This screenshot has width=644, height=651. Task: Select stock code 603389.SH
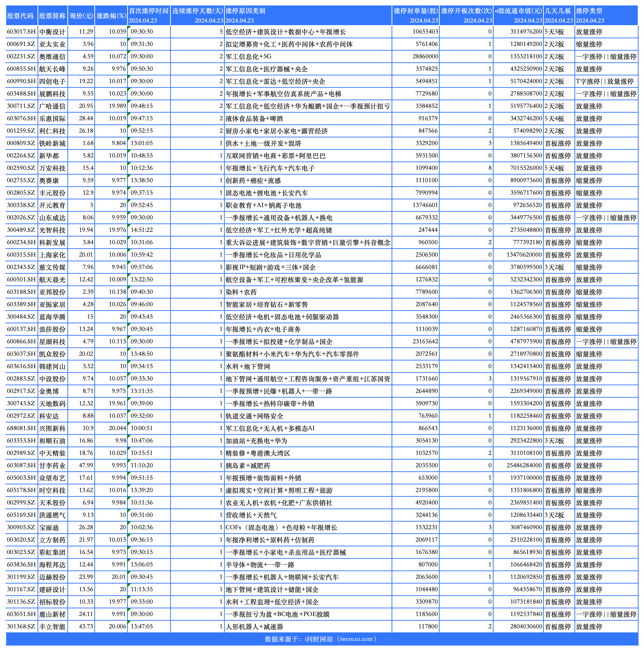tap(21, 305)
